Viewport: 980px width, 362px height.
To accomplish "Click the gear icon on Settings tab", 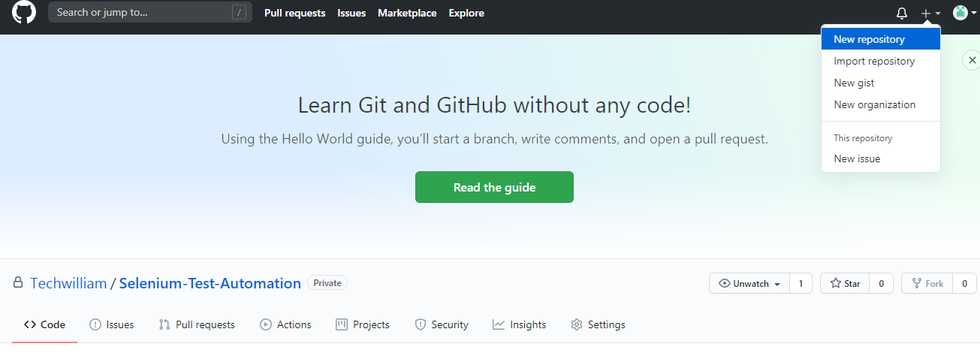I will point(577,324).
